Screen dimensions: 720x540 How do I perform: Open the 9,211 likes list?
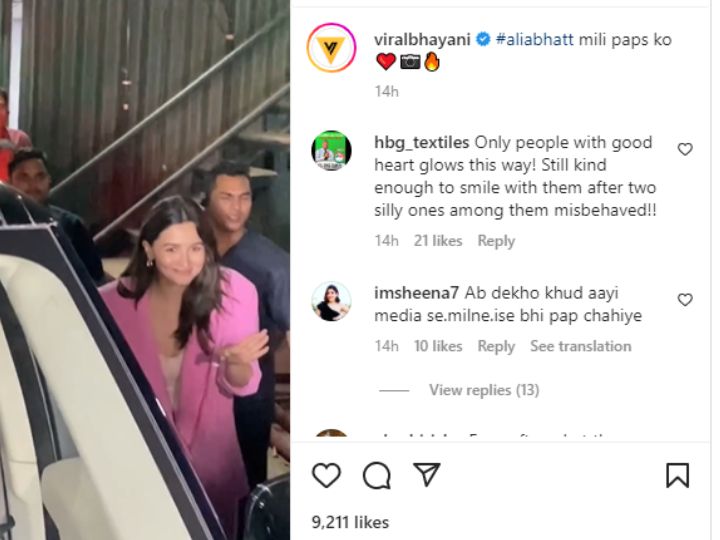click(350, 522)
